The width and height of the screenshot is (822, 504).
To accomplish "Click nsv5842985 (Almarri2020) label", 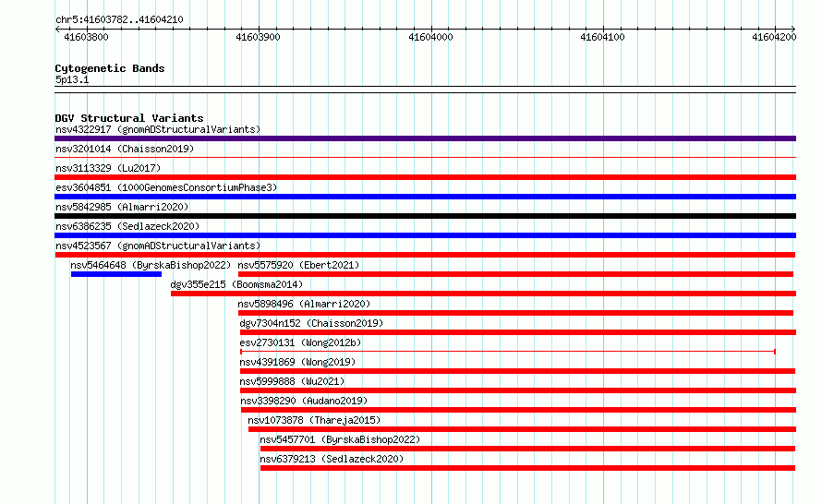I will pyautogui.click(x=122, y=207).
